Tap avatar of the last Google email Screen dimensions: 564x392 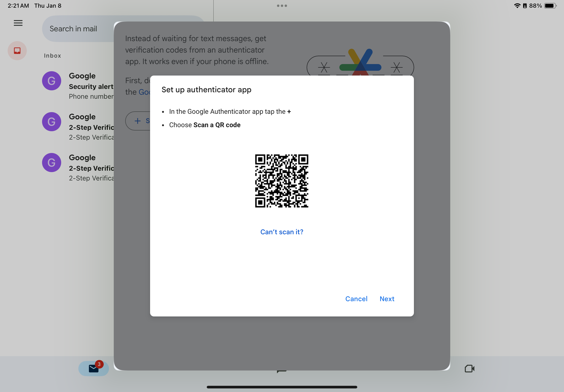click(x=52, y=163)
